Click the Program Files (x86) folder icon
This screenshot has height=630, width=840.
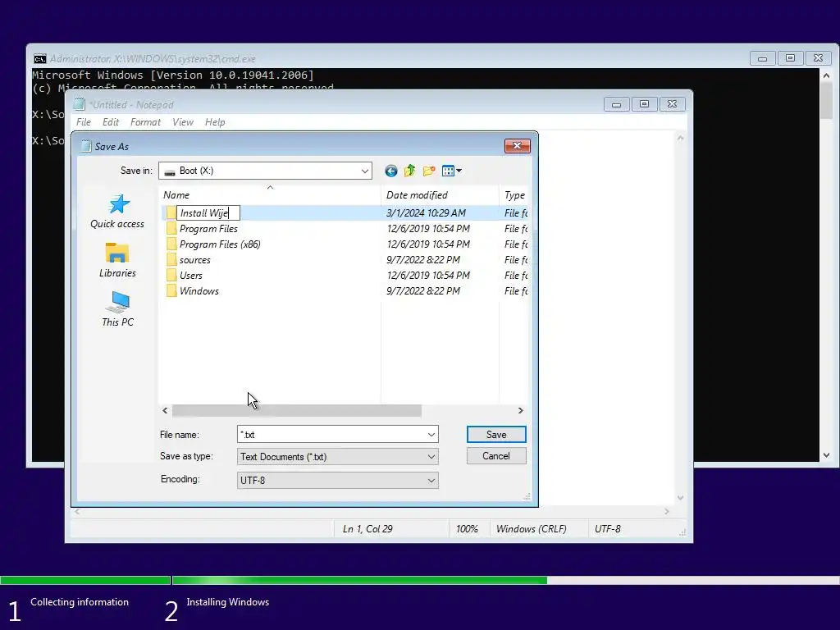[171, 244]
